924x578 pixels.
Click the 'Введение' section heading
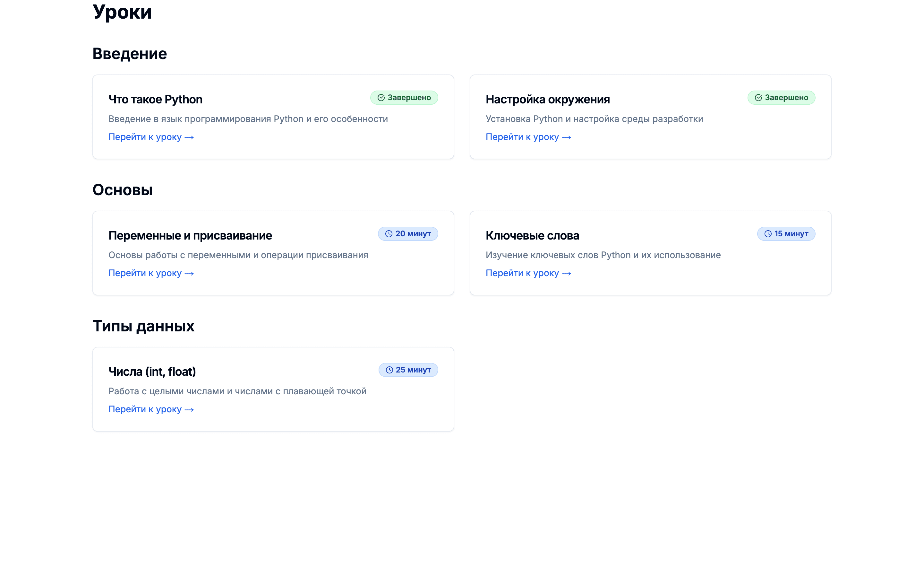130,54
